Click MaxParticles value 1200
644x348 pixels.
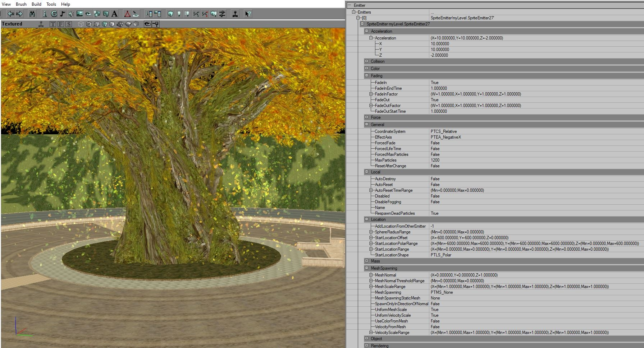coord(435,160)
